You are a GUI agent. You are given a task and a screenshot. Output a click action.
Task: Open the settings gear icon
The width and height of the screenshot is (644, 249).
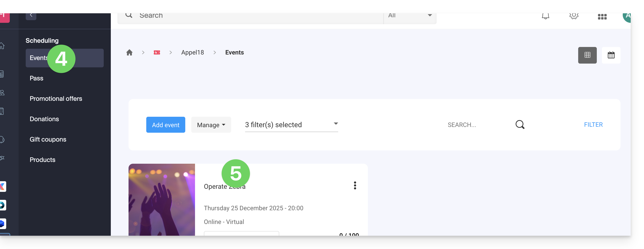pyautogui.click(x=574, y=16)
